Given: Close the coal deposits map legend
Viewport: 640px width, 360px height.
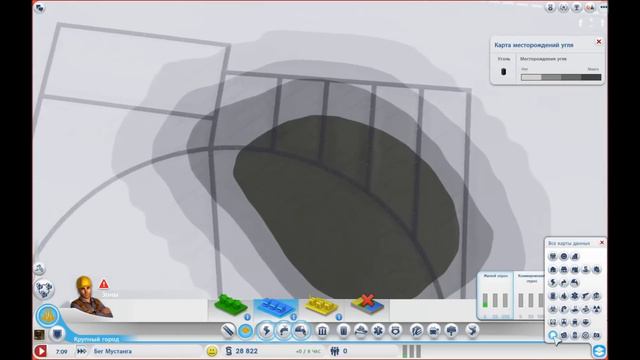Looking at the screenshot, I should pyautogui.click(x=599, y=42).
